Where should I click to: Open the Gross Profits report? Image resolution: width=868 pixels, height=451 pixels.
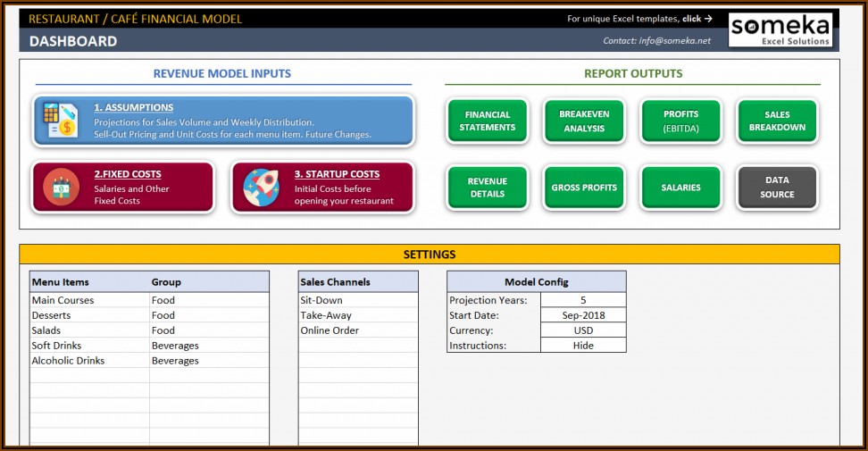pos(584,188)
